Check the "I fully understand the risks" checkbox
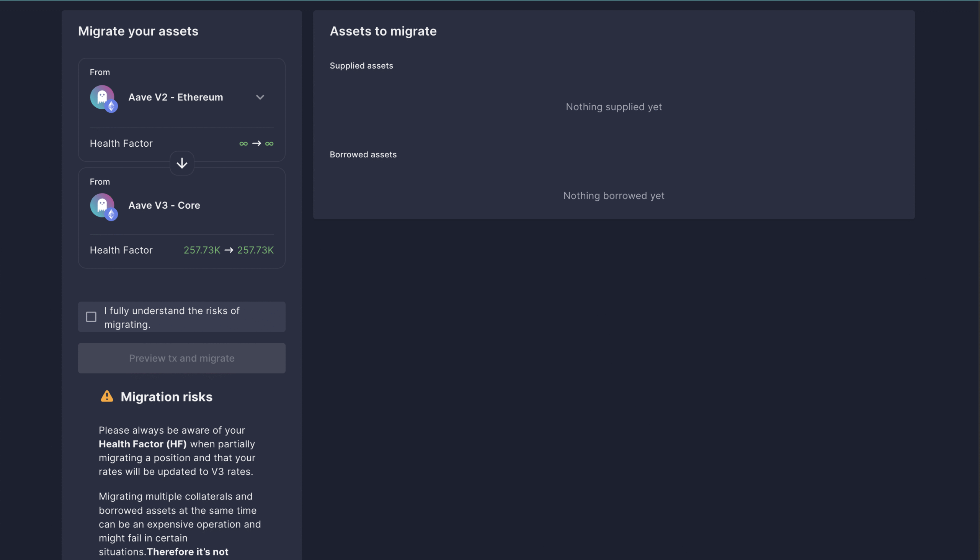Screen dimensions: 980x560 tap(91, 317)
